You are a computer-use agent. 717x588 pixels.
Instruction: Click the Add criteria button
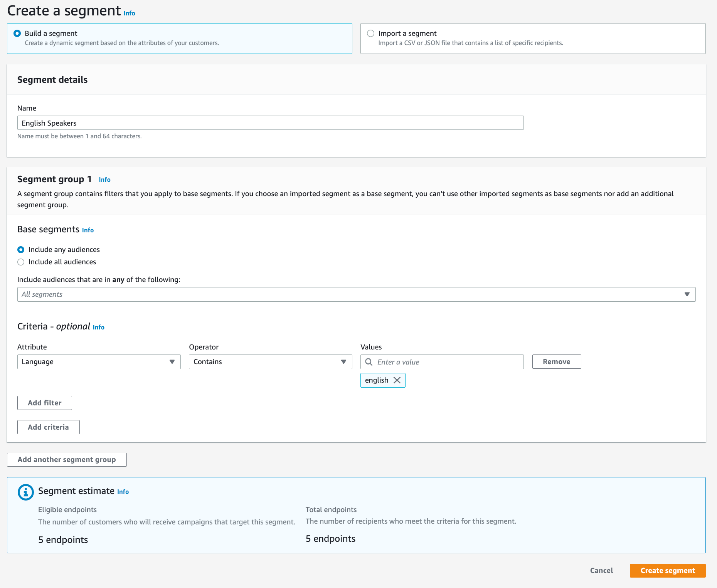(48, 427)
